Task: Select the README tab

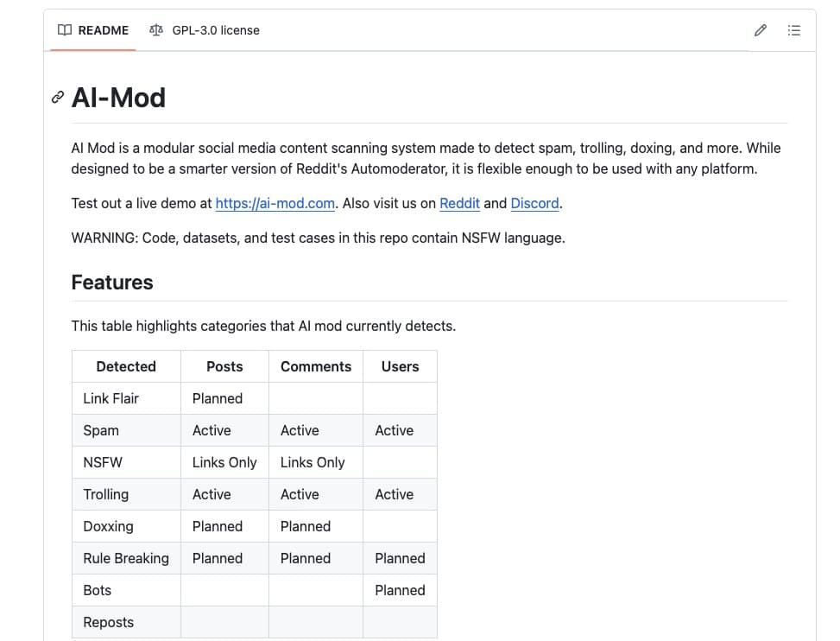Action: click(103, 29)
